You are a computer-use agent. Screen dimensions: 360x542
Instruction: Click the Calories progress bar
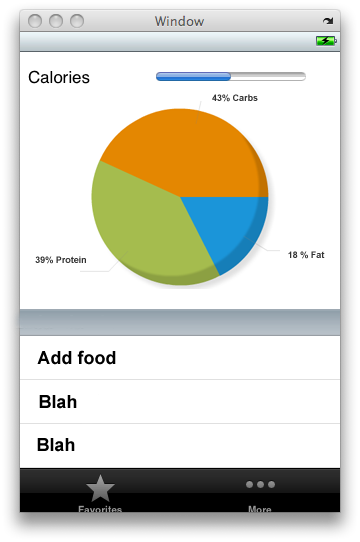(x=231, y=76)
